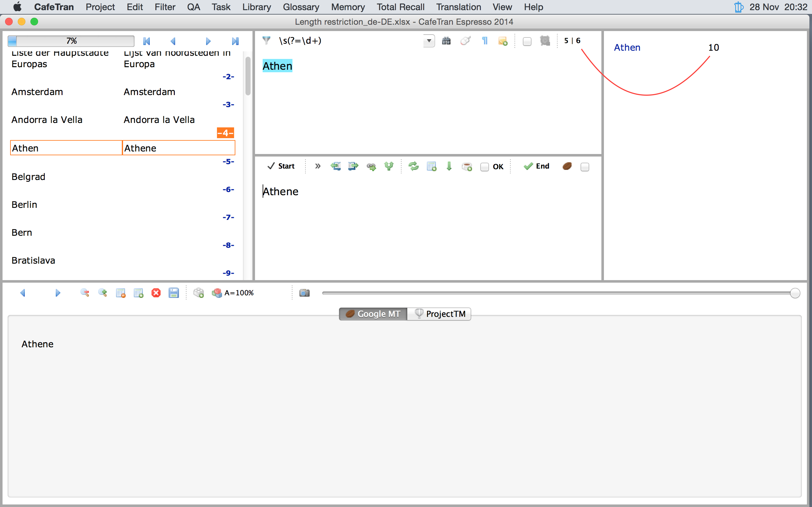812x507 pixels.
Task: Expand the double chevron toolbar menu
Action: (318, 166)
